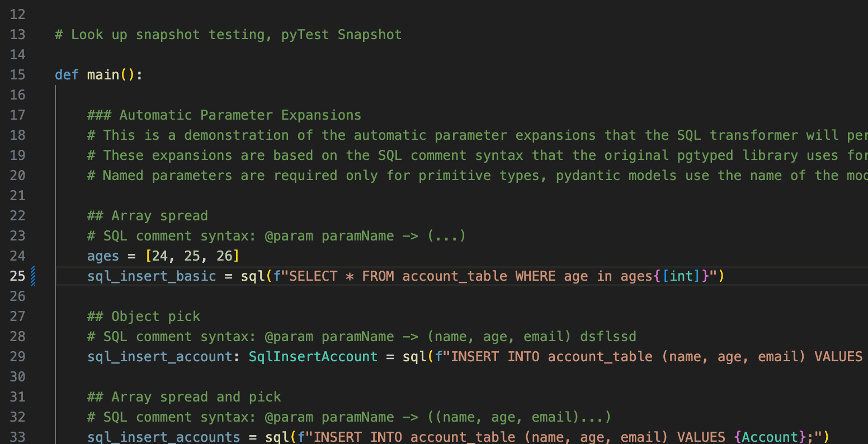Click the 'Automatic Parameter Expansions' comment heading
This screenshot has width=868, height=444.
point(240,115)
